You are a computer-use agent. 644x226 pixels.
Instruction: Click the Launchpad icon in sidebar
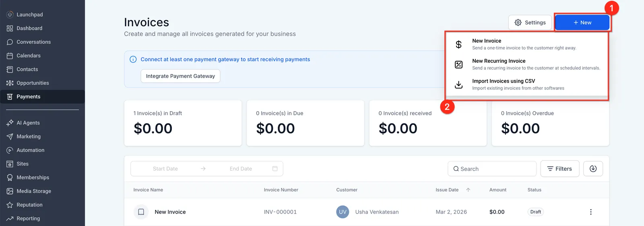tap(10, 15)
